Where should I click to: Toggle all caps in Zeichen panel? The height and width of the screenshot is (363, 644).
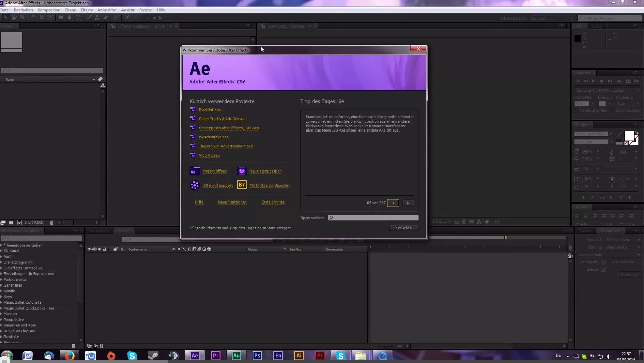tap(602, 197)
